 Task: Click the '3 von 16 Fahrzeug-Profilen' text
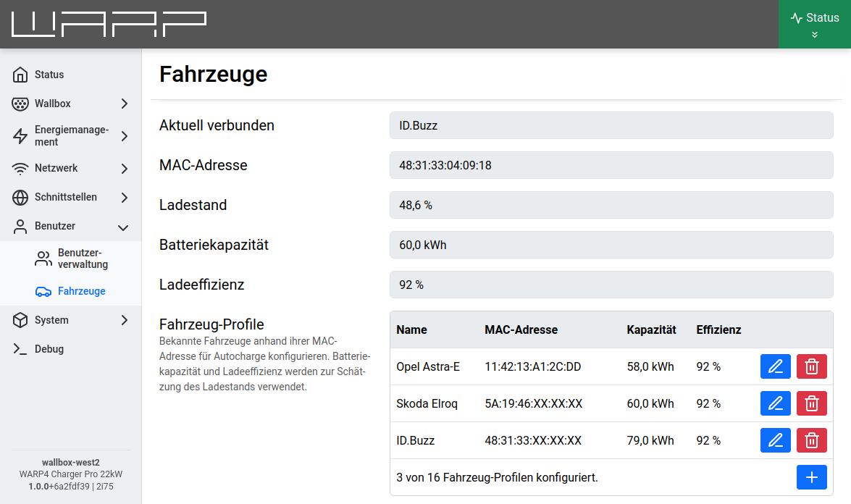tap(497, 477)
